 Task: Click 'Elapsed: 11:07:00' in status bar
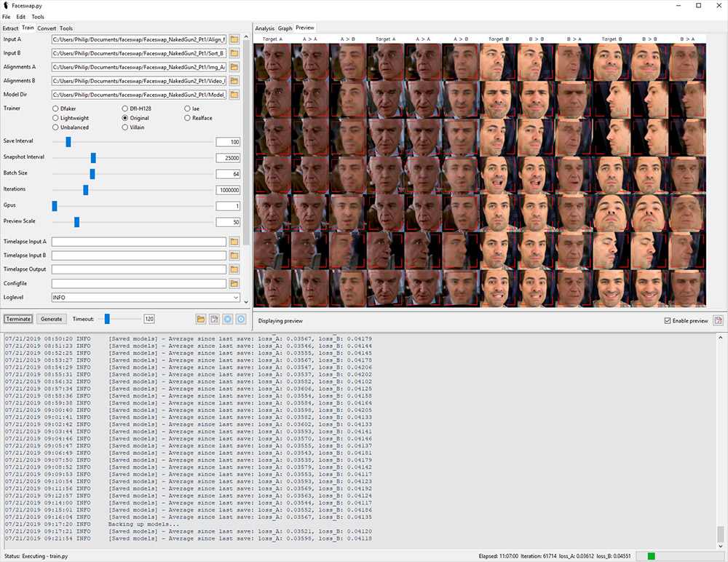click(498, 556)
